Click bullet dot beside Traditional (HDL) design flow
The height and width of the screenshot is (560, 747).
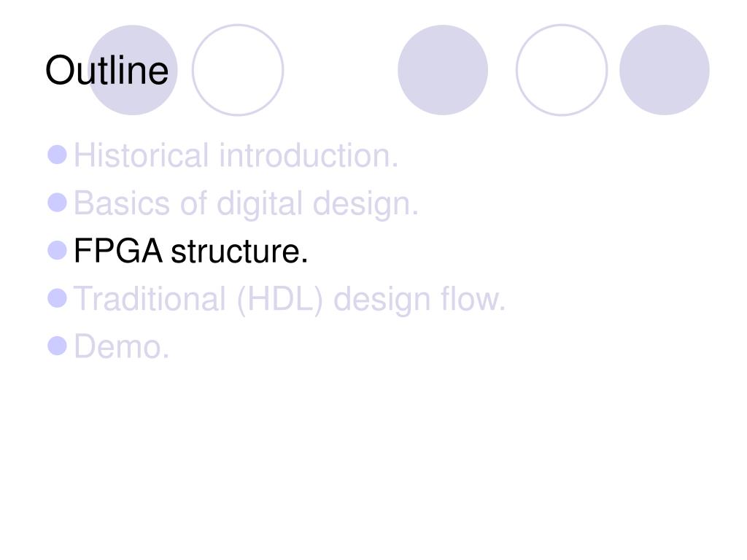pyautogui.click(x=57, y=298)
